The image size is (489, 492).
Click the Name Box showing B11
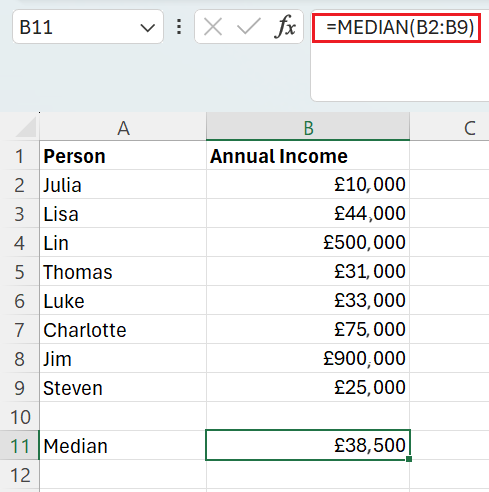click(88, 27)
